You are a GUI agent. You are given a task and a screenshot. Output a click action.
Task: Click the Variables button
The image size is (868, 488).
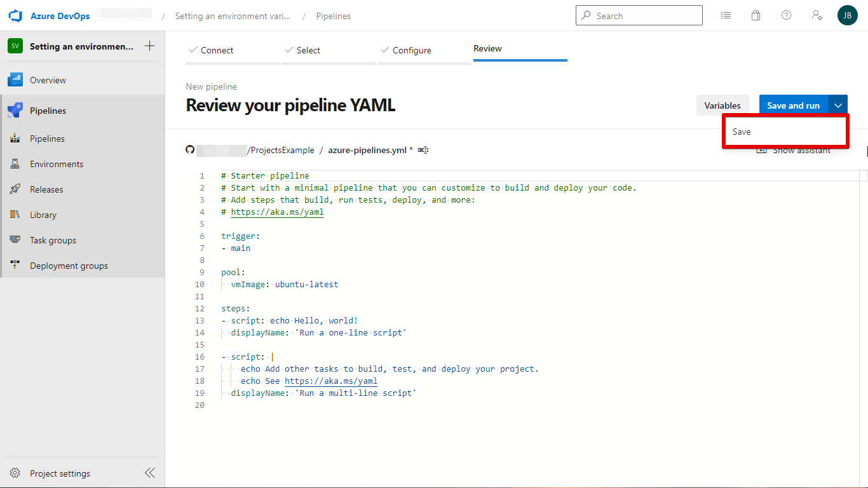[722, 105]
